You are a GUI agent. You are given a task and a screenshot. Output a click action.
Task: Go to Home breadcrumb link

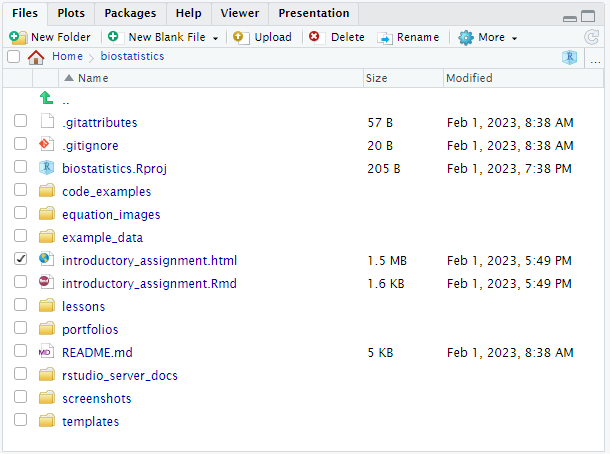pyautogui.click(x=67, y=56)
